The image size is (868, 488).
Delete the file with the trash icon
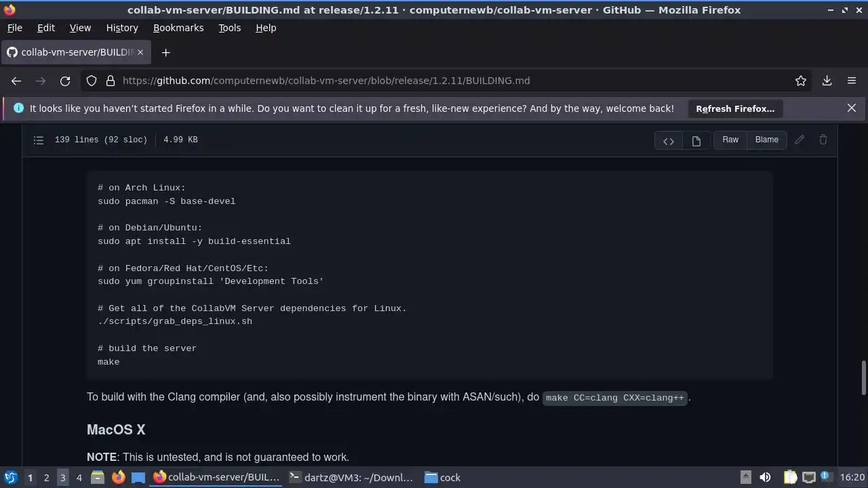click(x=823, y=140)
